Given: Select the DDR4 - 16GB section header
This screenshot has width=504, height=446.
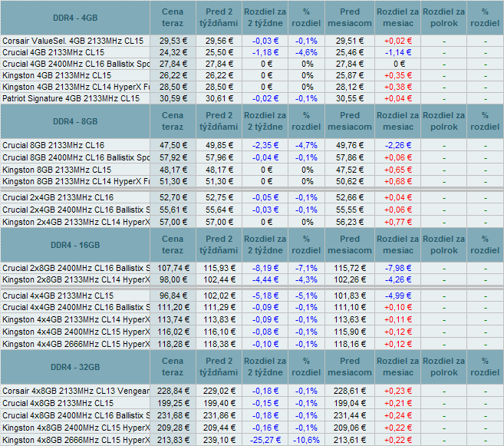Looking at the screenshot, I should [75, 245].
